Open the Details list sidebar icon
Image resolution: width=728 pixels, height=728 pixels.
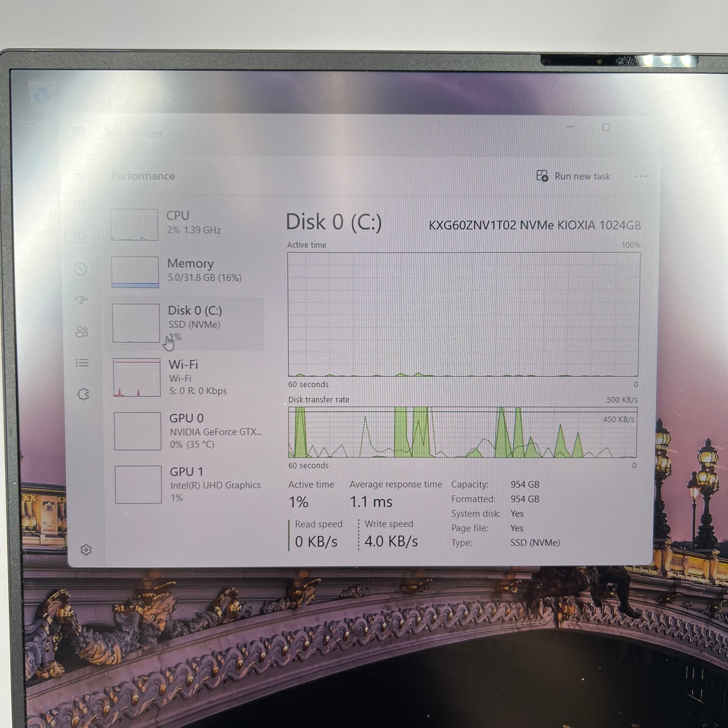tap(82, 363)
